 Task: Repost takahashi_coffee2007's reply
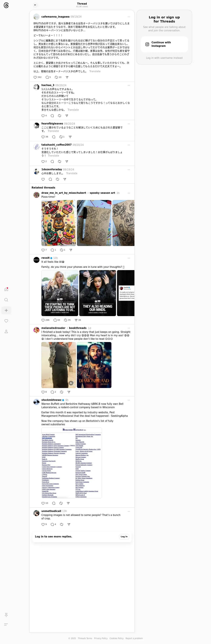click(60, 162)
